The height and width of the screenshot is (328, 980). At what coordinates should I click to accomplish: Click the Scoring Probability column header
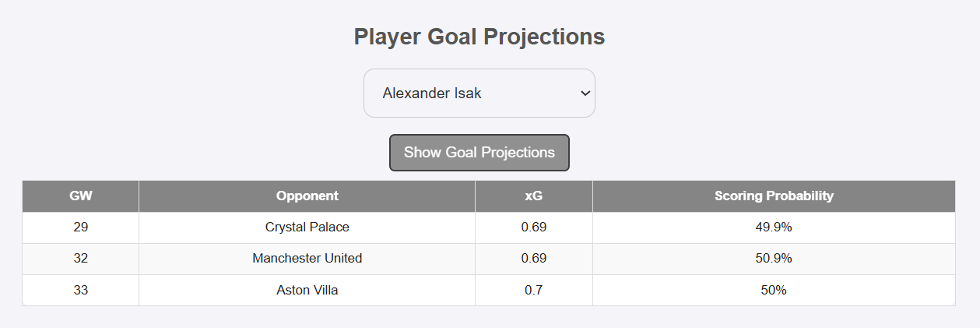coord(774,196)
